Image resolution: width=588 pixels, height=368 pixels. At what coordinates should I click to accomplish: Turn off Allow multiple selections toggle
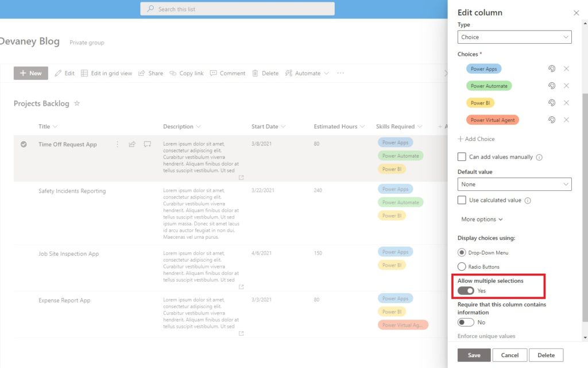pos(466,290)
